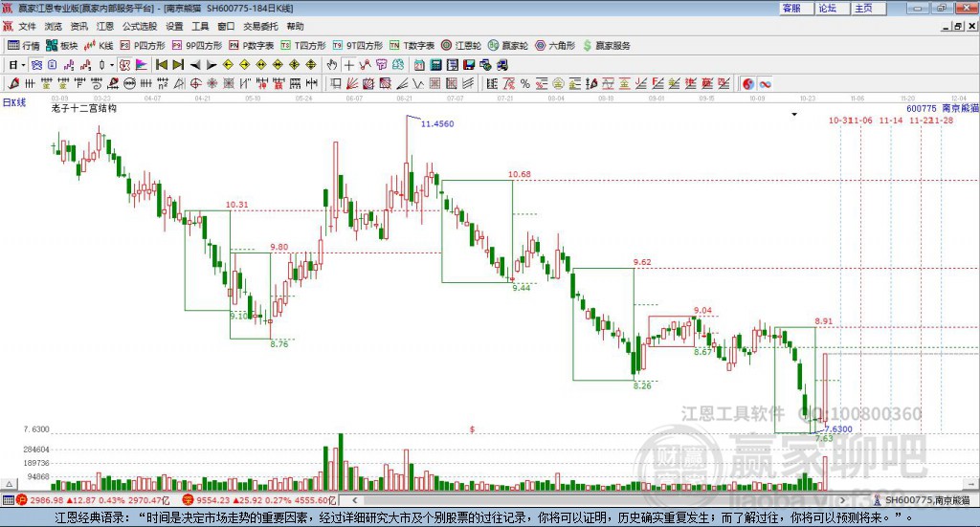Viewport: 980px width, 527px height.
Task: Click the 论坛 forum button
Action: [833, 8]
